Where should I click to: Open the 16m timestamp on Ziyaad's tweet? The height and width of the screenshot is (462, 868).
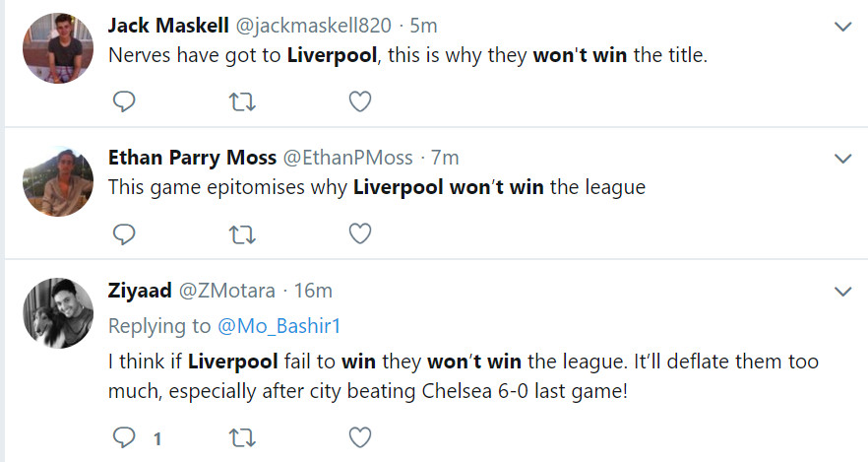point(314,291)
